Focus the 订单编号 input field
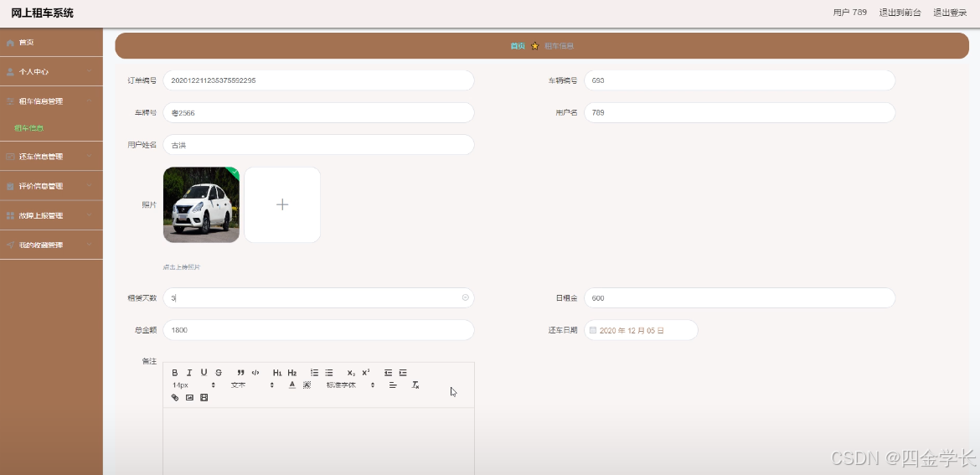 coord(319,80)
